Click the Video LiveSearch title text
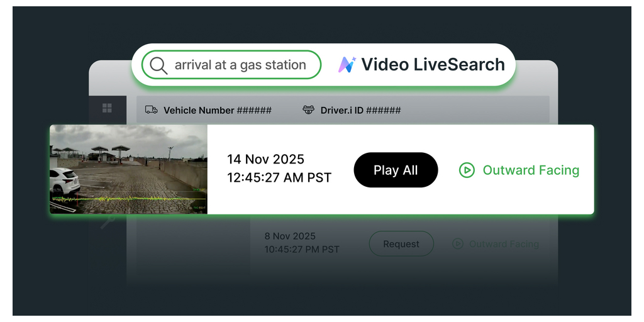Screen dimensions: 644x322 [x=433, y=65]
